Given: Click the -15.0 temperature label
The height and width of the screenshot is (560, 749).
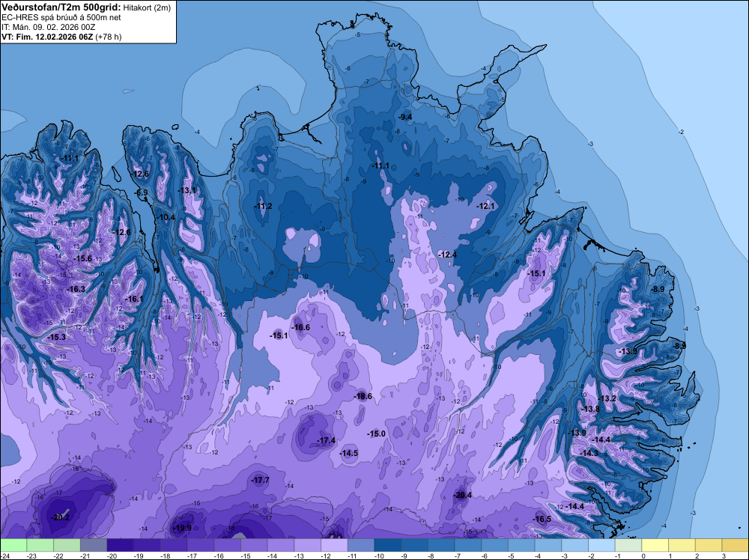Looking at the screenshot, I should pos(377,433).
